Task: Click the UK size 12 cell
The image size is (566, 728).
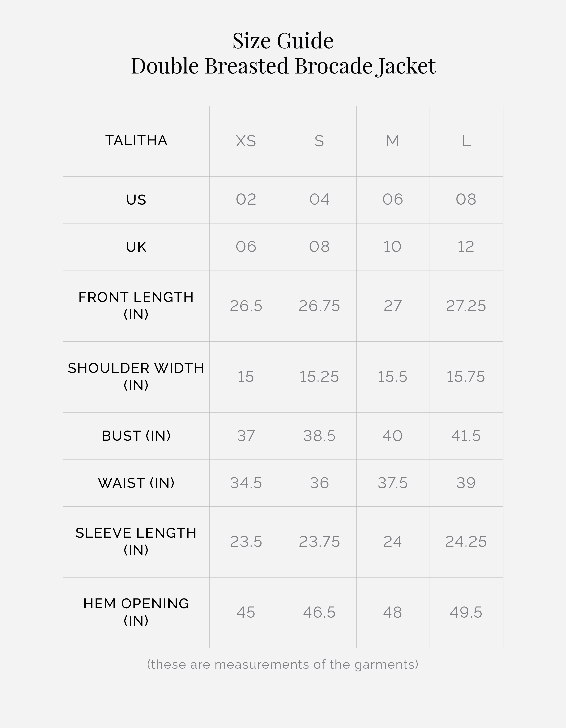Action: 466,247
